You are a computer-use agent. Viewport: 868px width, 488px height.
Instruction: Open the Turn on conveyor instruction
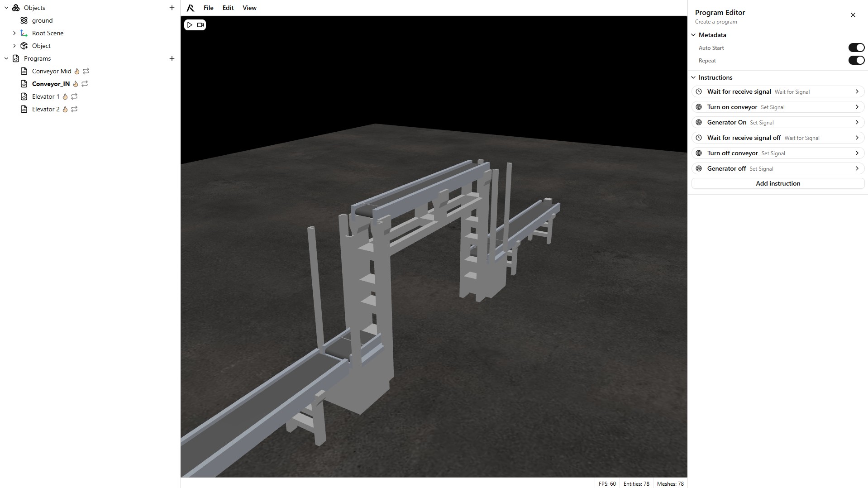[777, 107]
